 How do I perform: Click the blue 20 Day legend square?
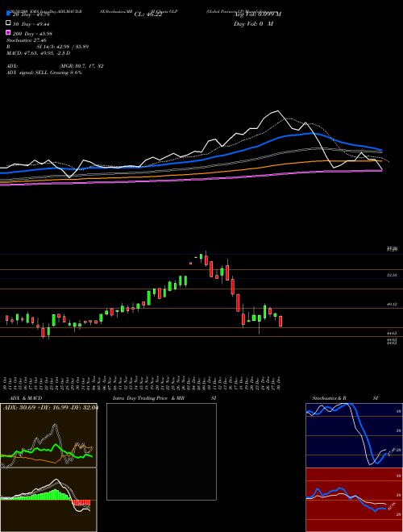(x=8, y=14)
